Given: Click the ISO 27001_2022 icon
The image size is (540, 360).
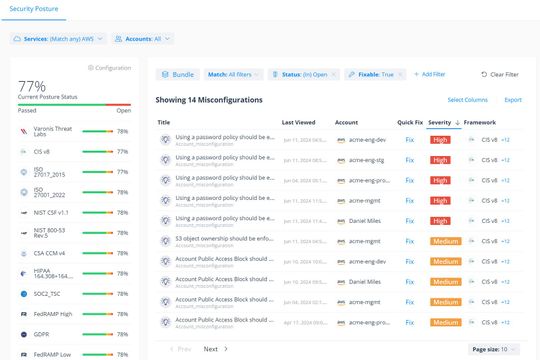Looking at the screenshot, I should tap(24, 192).
